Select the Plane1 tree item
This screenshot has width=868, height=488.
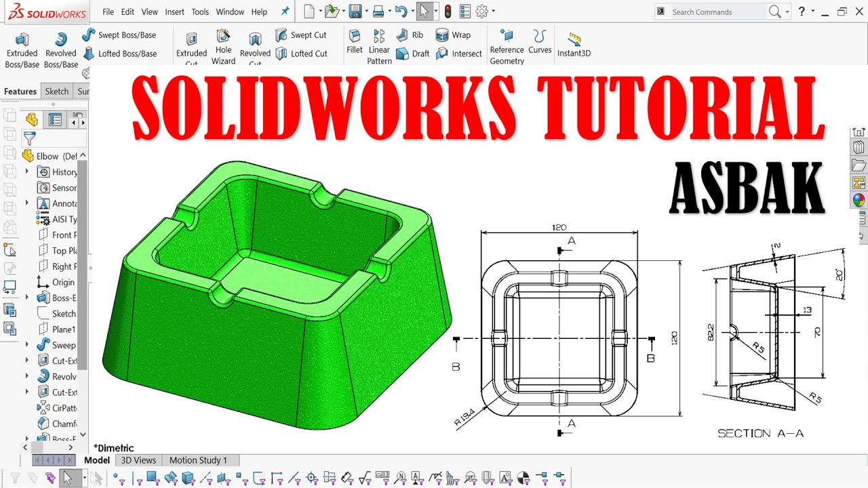coord(57,329)
